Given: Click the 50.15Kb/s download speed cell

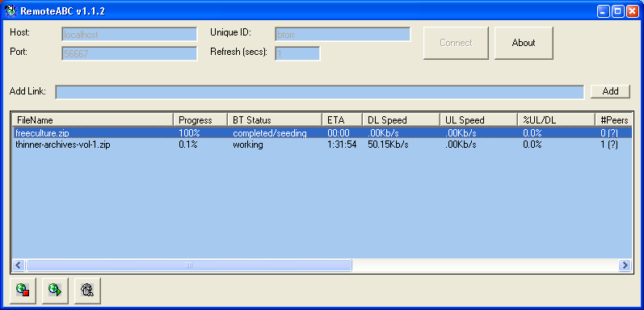Looking at the screenshot, I should click(388, 145).
